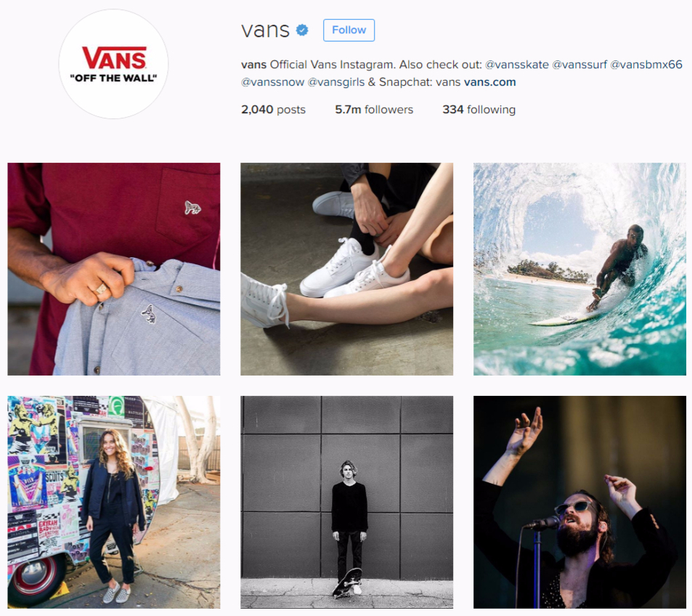Open the black-and-white skateboarder photo
Viewport: 692px width, 616px height.
(x=347, y=502)
